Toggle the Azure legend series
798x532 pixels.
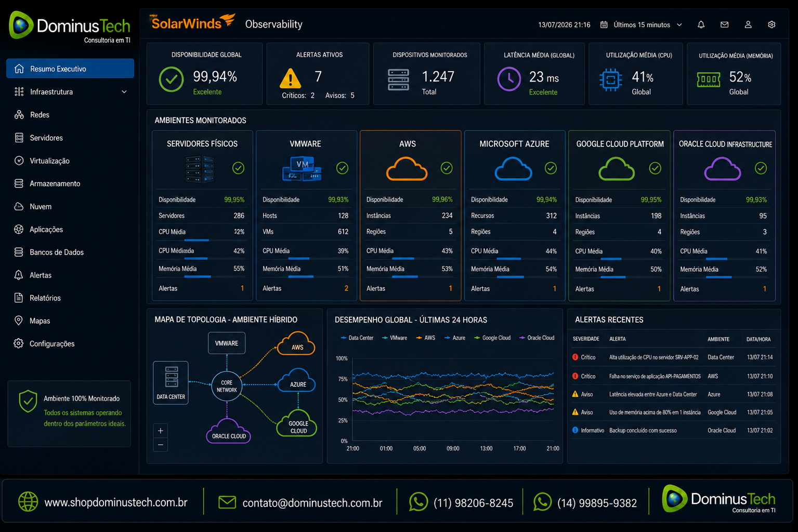(455, 338)
